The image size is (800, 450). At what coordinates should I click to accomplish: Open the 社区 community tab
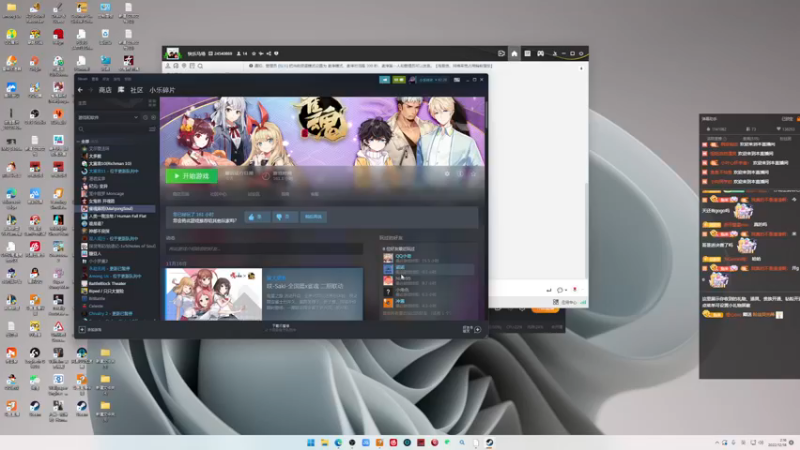pyautogui.click(x=136, y=90)
